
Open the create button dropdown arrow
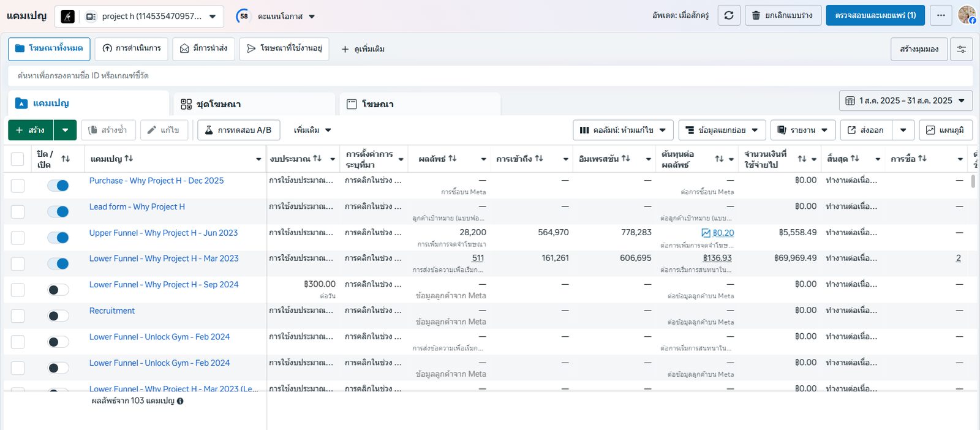[65, 130]
